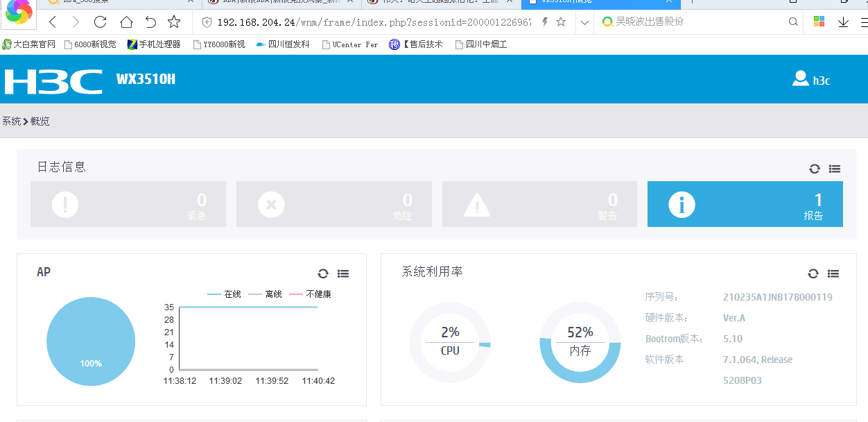Open the 报告 log tile
The height and width of the screenshot is (422, 868).
coord(745,204)
